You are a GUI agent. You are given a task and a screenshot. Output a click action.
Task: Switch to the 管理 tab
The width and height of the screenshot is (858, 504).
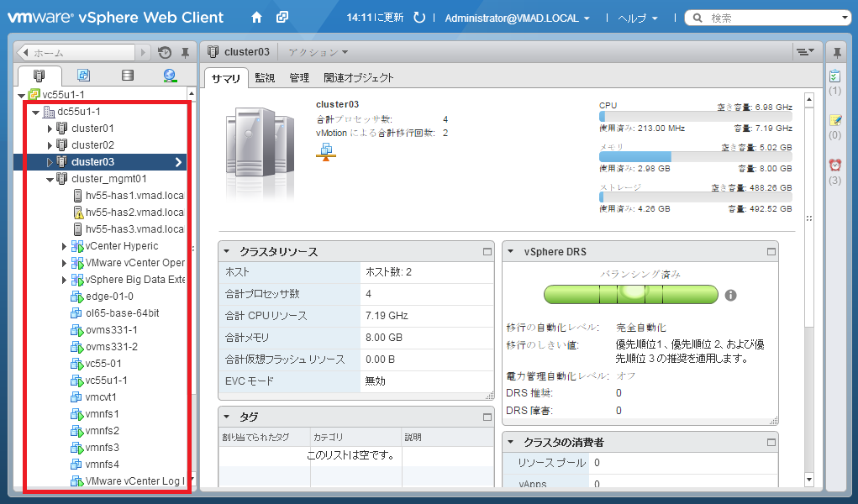[299, 78]
